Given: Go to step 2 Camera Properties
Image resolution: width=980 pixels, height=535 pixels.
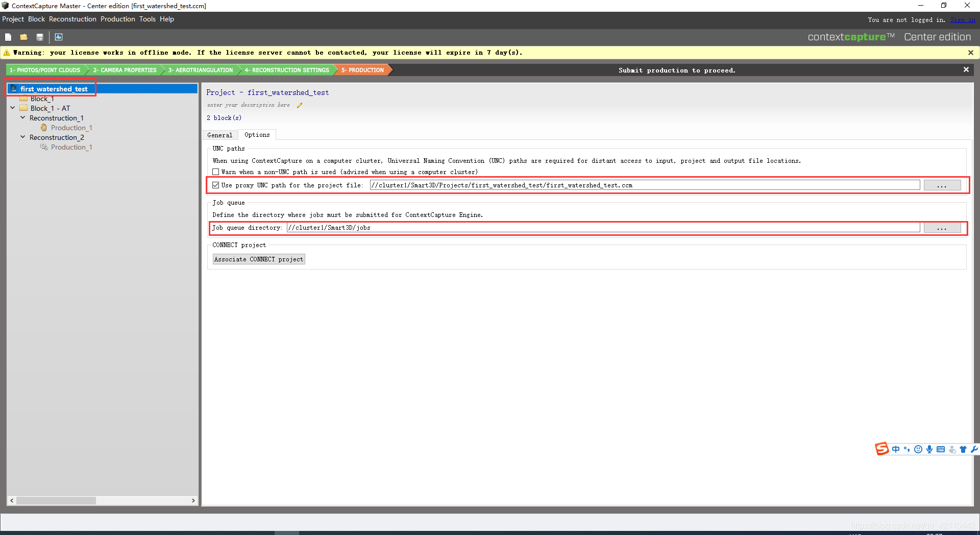Looking at the screenshot, I should click(125, 70).
